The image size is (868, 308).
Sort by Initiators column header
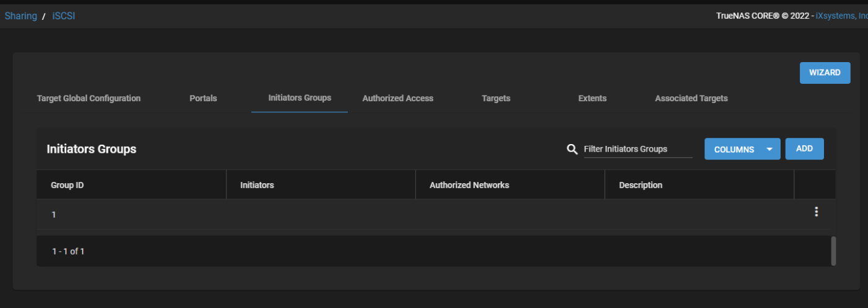257,185
